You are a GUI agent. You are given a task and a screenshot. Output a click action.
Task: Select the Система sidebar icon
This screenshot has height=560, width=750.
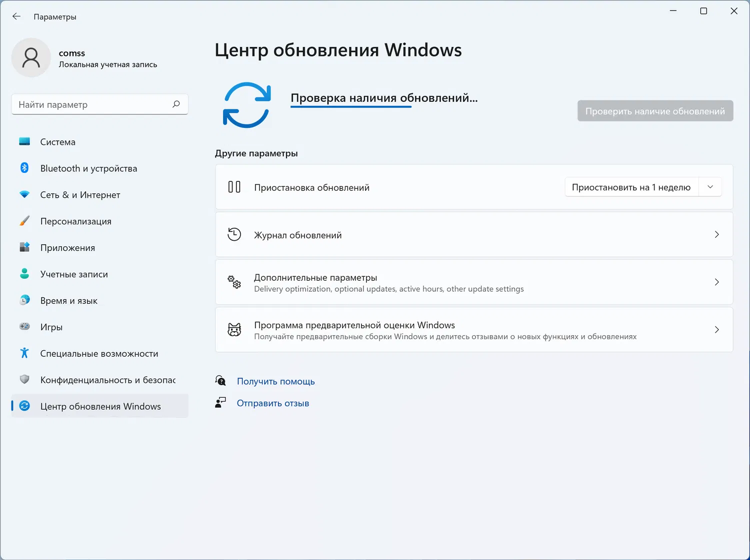pos(24,142)
